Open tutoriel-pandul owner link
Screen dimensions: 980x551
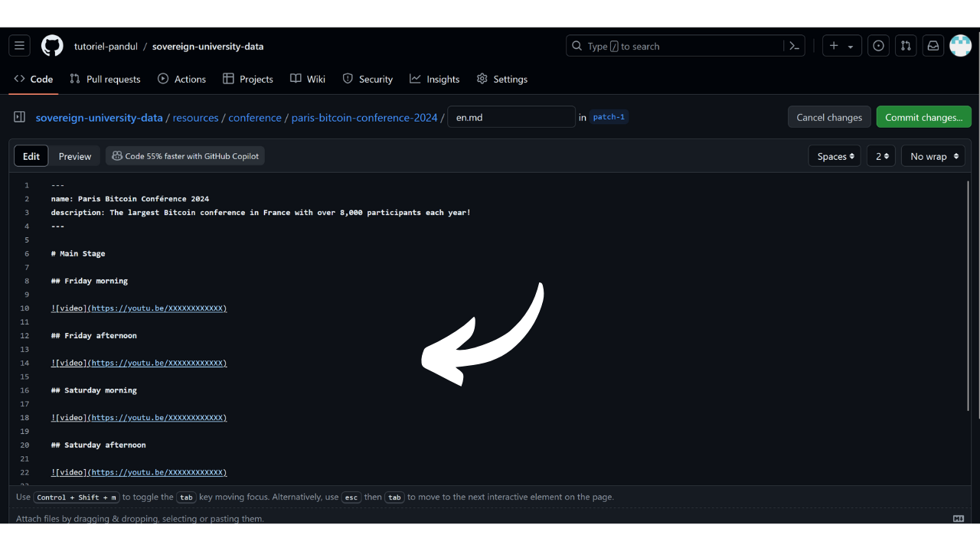[106, 46]
